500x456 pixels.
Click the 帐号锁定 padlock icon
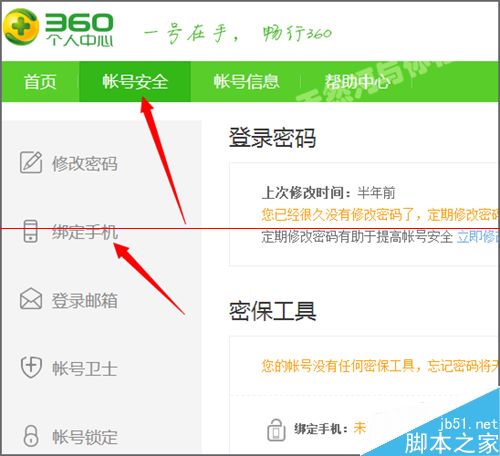[x=31, y=435]
